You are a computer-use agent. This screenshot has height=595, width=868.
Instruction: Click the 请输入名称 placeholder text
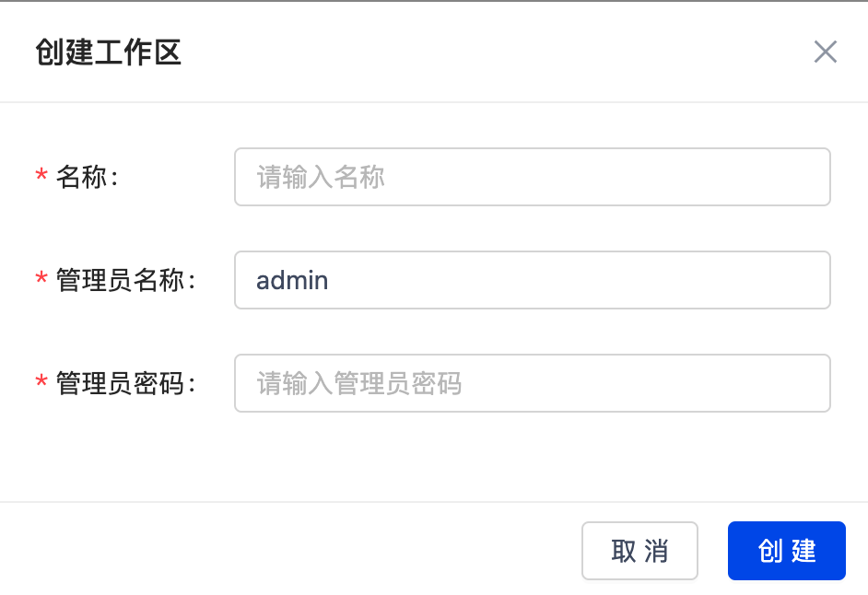tap(321, 177)
